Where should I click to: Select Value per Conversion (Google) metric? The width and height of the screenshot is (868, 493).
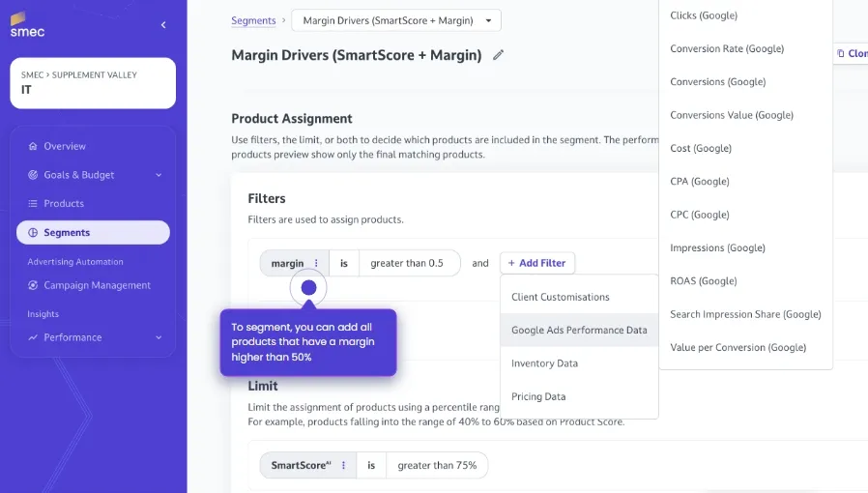click(x=745, y=347)
